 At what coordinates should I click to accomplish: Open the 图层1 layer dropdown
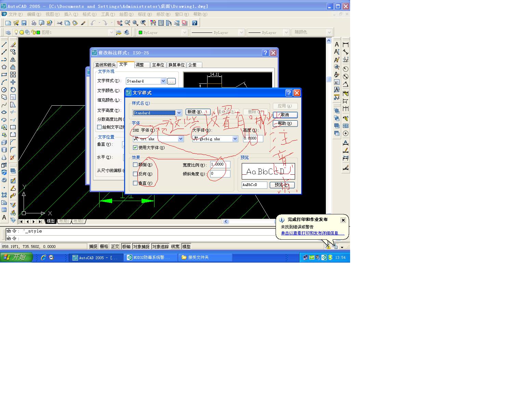click(111, 32)
